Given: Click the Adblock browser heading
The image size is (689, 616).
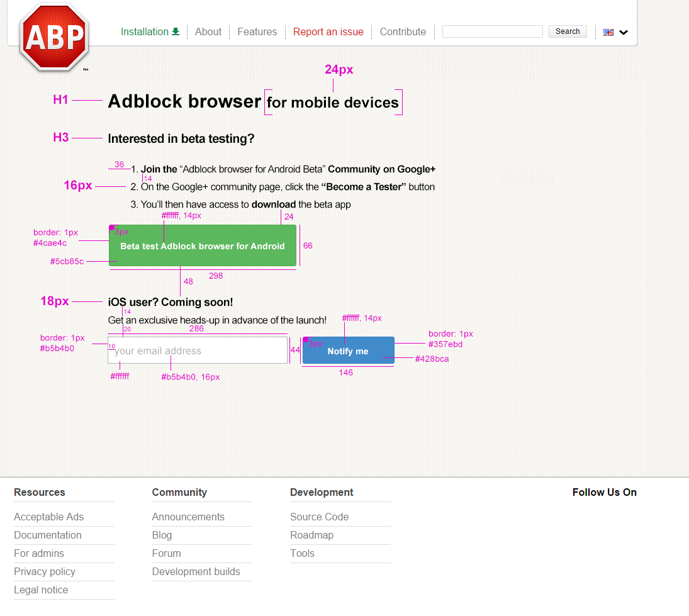Looking at the screenshot, I should (x=184, y=101).
